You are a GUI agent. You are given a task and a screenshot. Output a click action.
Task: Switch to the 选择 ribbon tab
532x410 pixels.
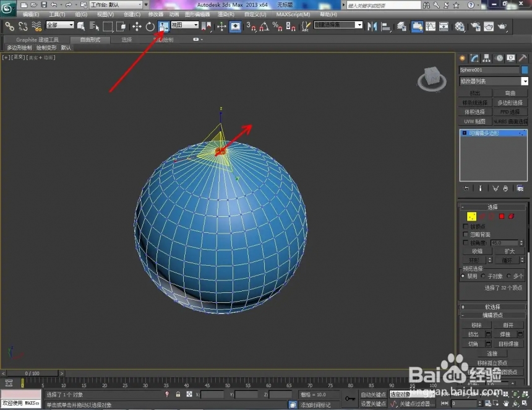click(x=127, y=40)
